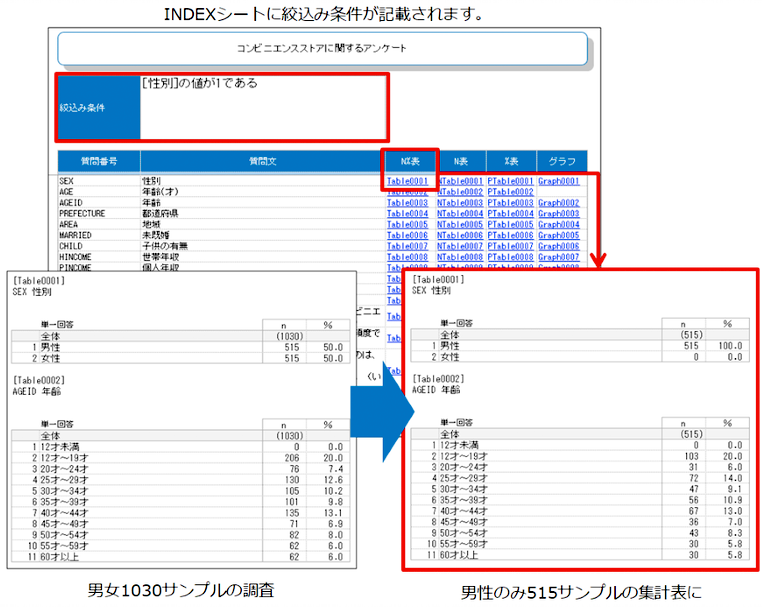Select the NX表 column header
765x607 pixels.
(410, 161)
